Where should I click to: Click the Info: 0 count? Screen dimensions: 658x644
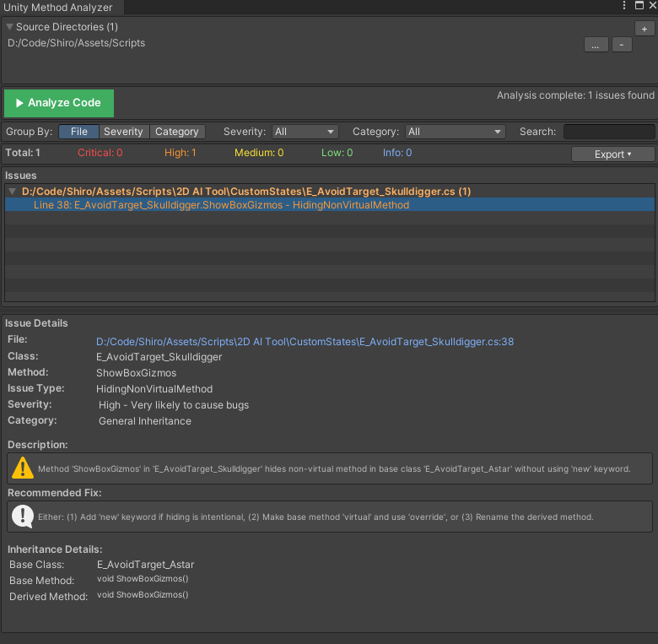[x=397, y=153]
